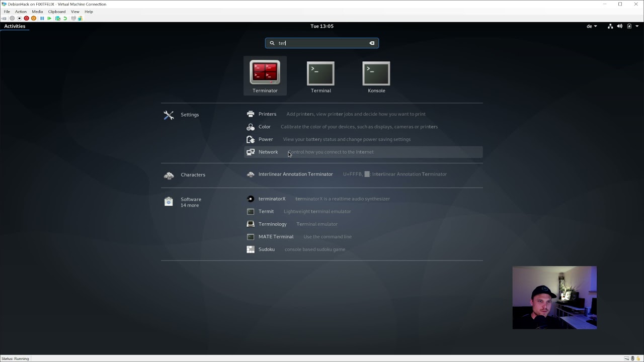Viewport: 644px width, 362px height.
Task: Focus the search field containing 'ter'
Action: click(322, 43)
